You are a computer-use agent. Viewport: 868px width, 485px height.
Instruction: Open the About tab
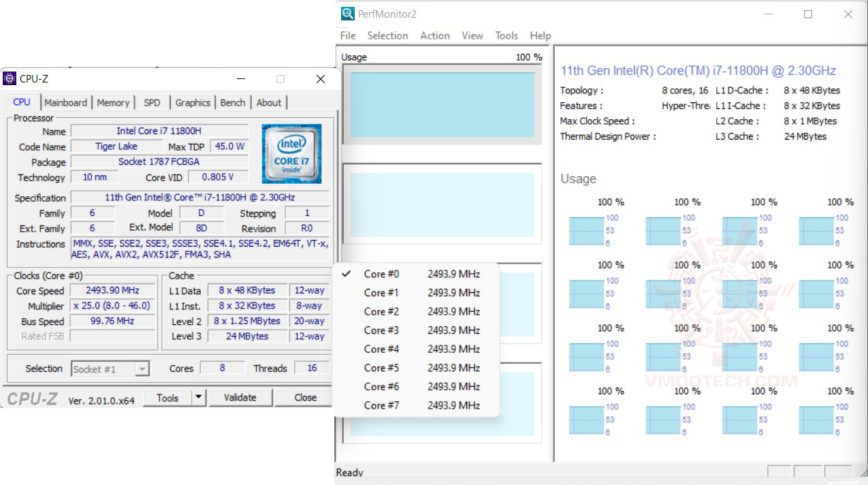[269, 103]
